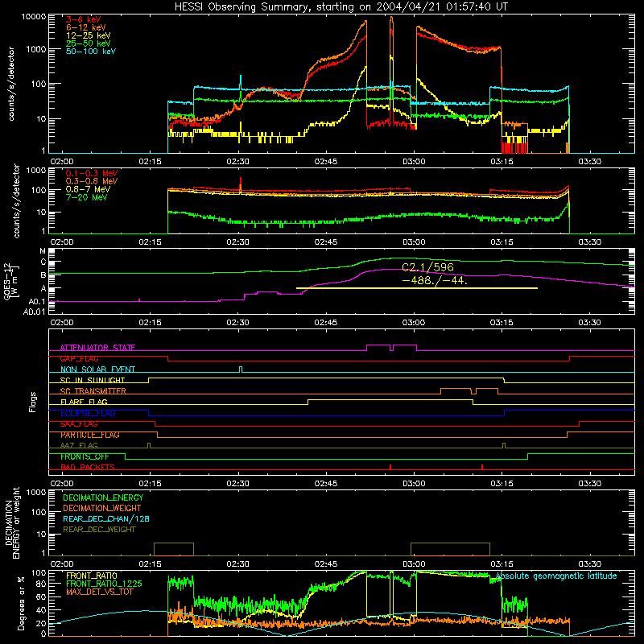The image size is (644, 644).
Task: Click the 02:00 tick label under MeV plot
Action: [x=62, y=242]
